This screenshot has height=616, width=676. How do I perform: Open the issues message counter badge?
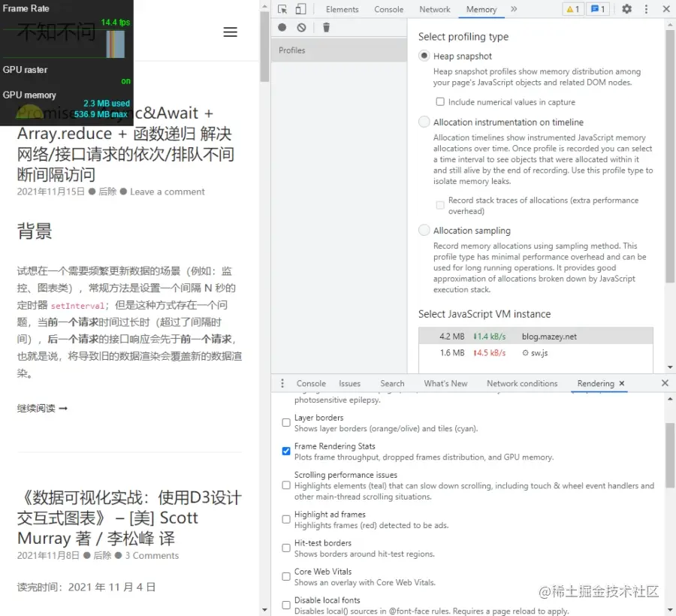coord(597,9)
